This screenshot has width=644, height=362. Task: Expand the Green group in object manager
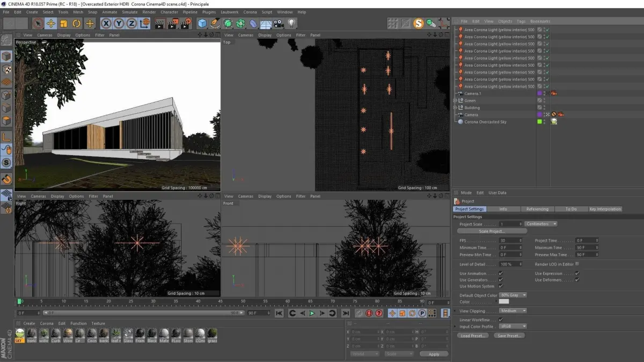[455, 100]
